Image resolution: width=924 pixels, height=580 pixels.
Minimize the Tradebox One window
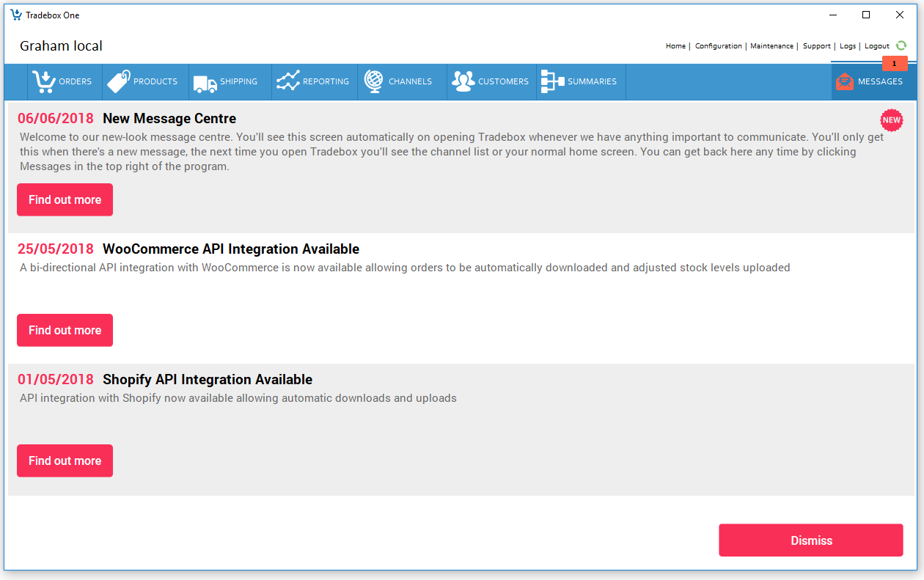click(833, 15)
